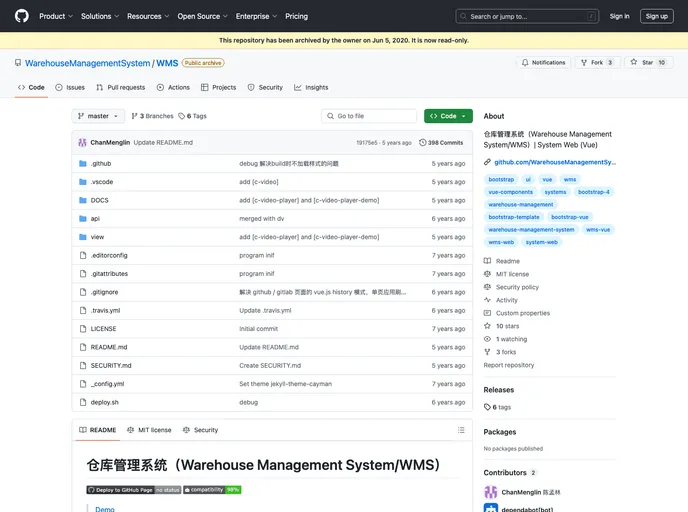Click the GitHub logo icon
Screen dimensions: 688x512
pos(22,16)
